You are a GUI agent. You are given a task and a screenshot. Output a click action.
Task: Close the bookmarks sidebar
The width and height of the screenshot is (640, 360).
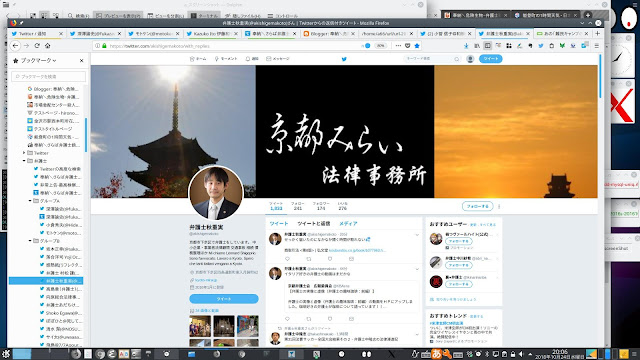click(82, 60)
